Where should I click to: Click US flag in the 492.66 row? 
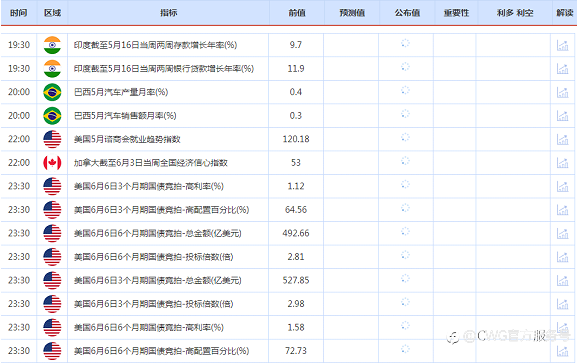pos(52,233)
